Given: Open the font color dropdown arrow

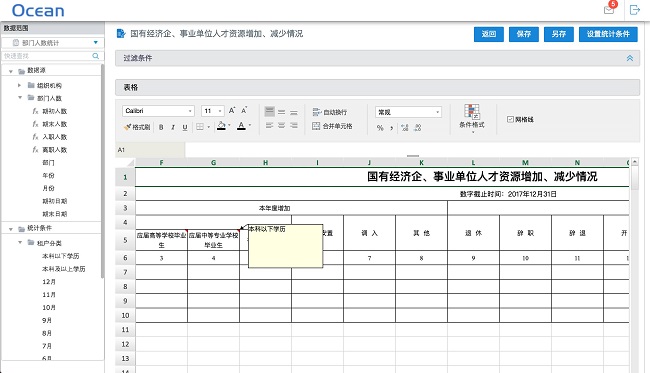Looking at the screenshot, I should [250, 125].
